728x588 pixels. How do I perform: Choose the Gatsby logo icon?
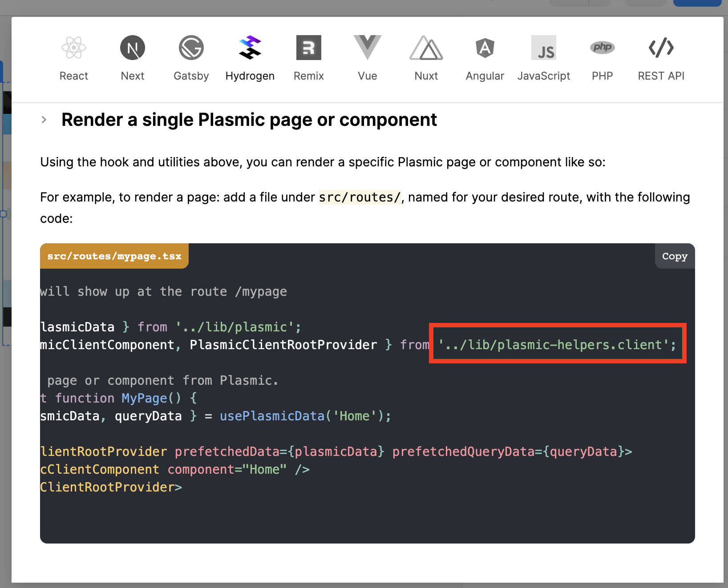(x=191, y=48)
